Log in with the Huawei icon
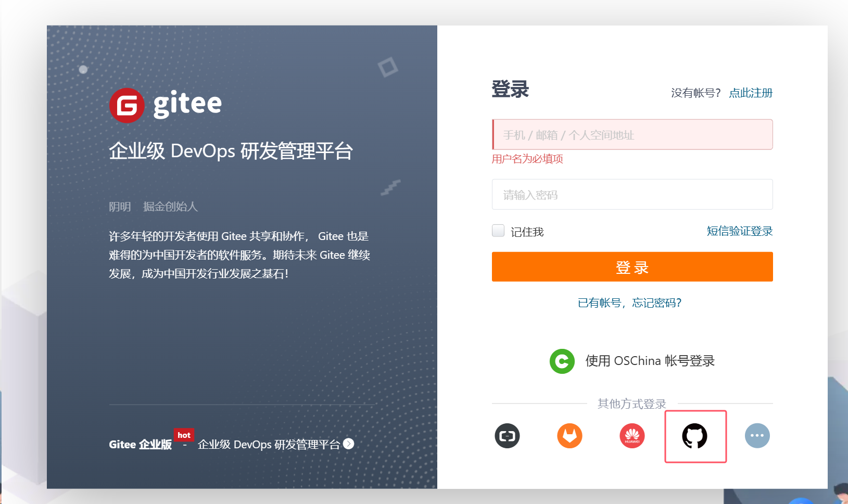848x504 pixels. (x=632, y=436)
